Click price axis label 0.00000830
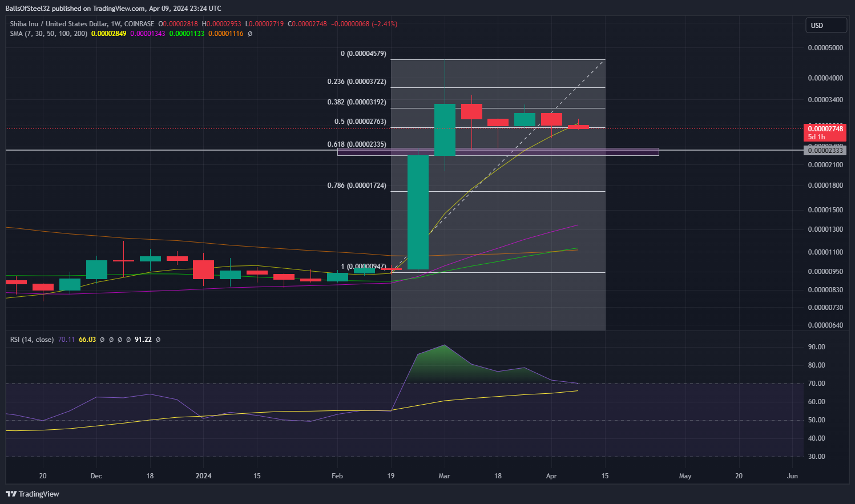 click(825, 290)
